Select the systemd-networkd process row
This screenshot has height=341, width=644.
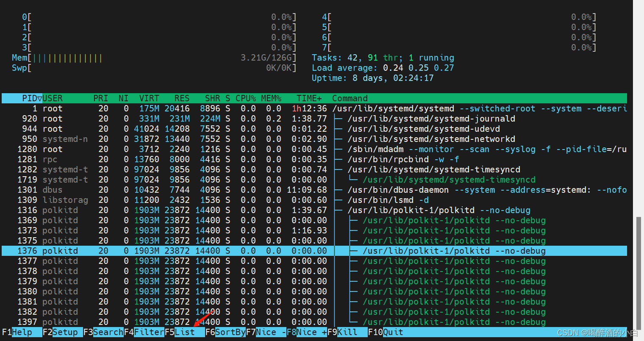(x=314, y=139)
